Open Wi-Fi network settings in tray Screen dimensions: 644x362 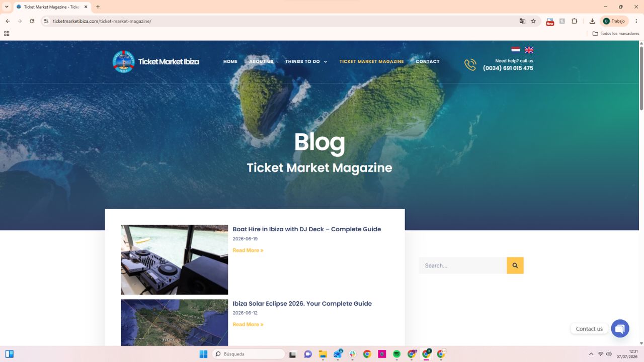pyautogui.click(x=600, y=354)
